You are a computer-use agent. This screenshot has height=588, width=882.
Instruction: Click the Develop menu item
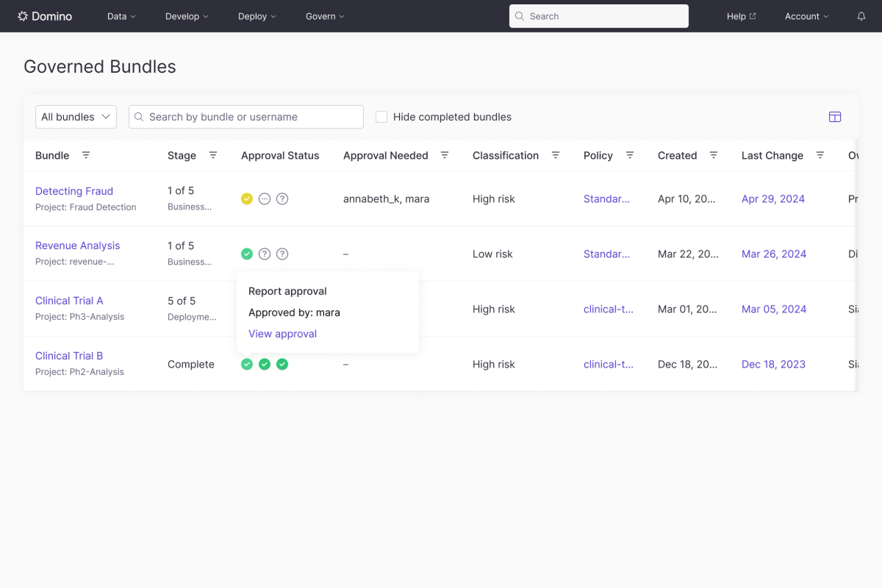coord(186,16)
